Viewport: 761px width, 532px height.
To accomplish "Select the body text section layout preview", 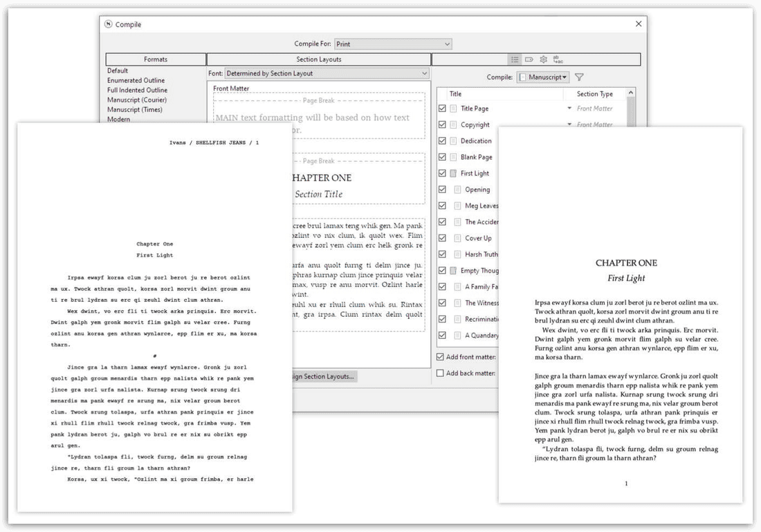I will pos(358,275).
